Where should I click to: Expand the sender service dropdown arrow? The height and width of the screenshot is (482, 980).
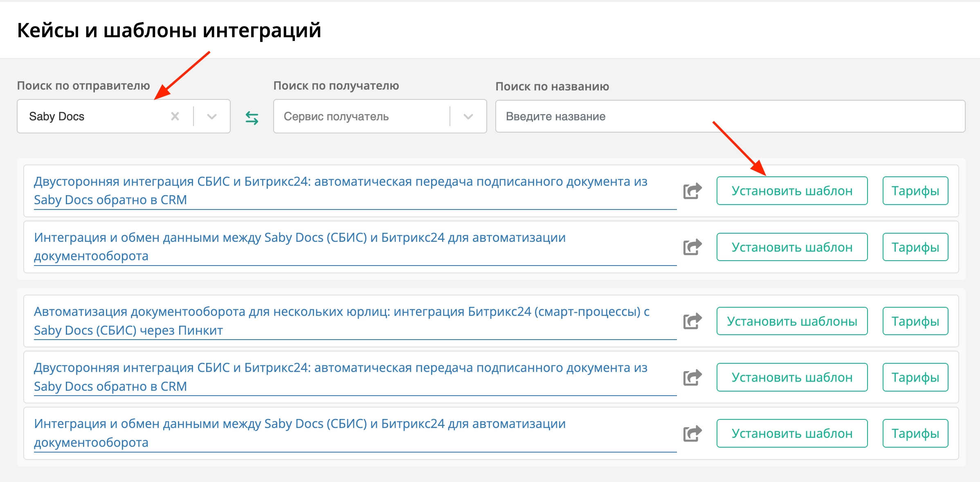(x=211, y=117)
